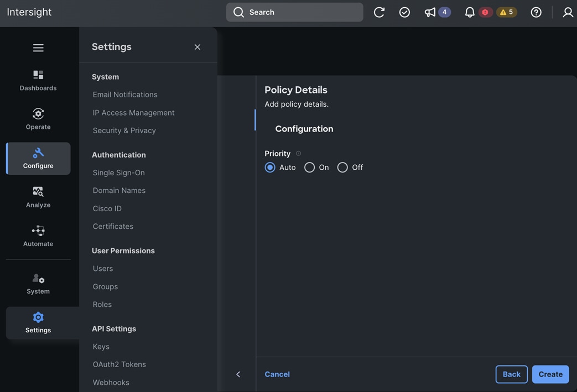The height and width of the screenshot is (392, 577).
Task: Open Domain Names settings
Action: click(119, 191)
